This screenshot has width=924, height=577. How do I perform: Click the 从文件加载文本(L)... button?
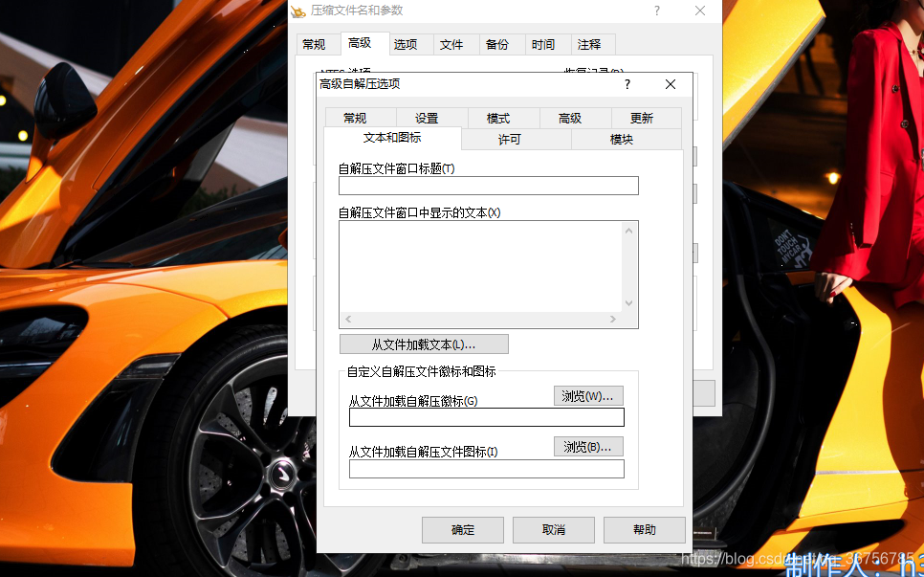click(x=424, y=344)
